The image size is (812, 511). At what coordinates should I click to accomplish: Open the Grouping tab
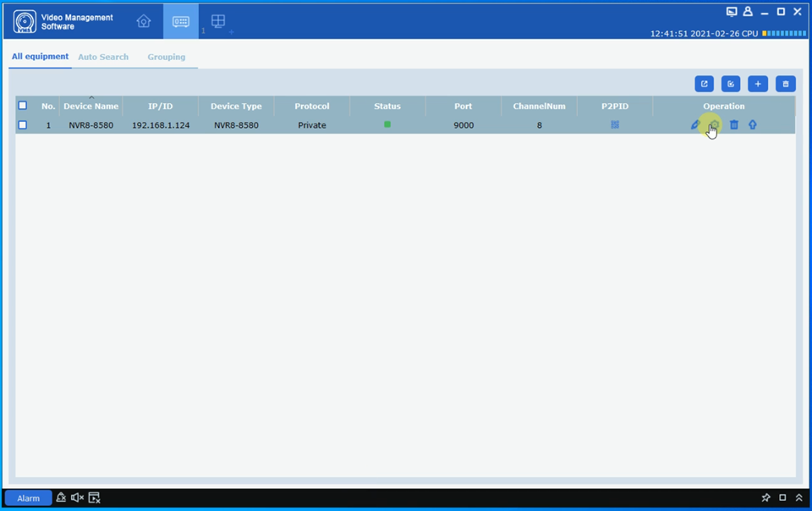[166, 57]
